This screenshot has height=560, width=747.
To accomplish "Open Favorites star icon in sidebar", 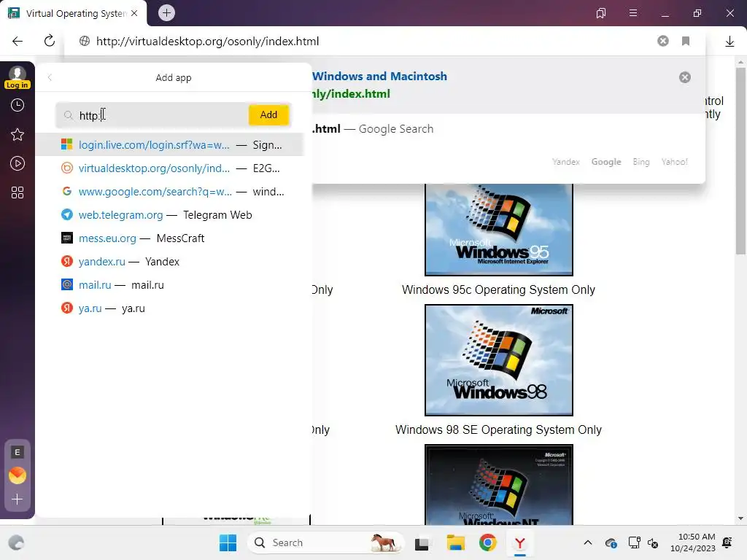I will tap(18, 135).
